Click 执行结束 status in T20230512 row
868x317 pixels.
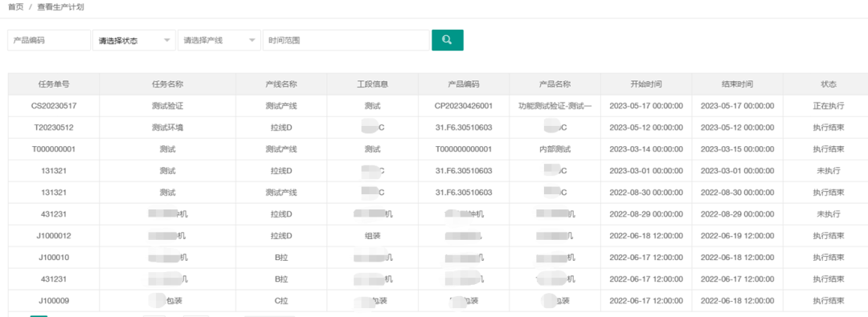click(x=829, y=128)
